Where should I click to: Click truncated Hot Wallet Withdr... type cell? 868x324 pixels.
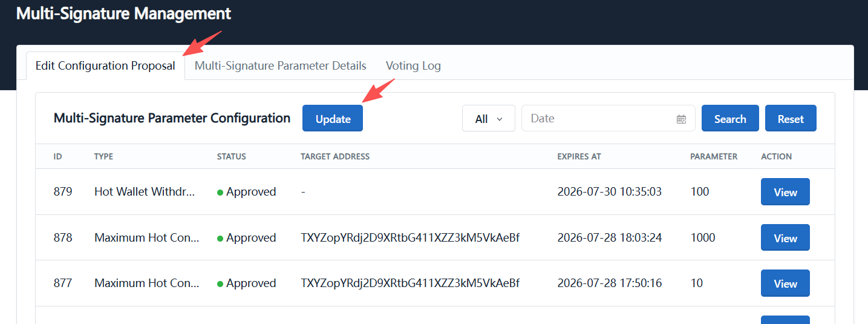point(145,191)
